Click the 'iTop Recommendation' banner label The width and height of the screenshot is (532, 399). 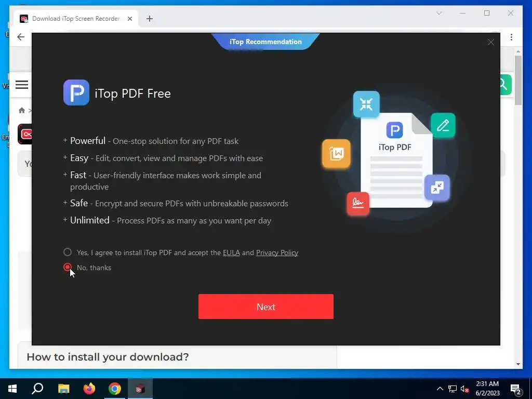point(265,42)
